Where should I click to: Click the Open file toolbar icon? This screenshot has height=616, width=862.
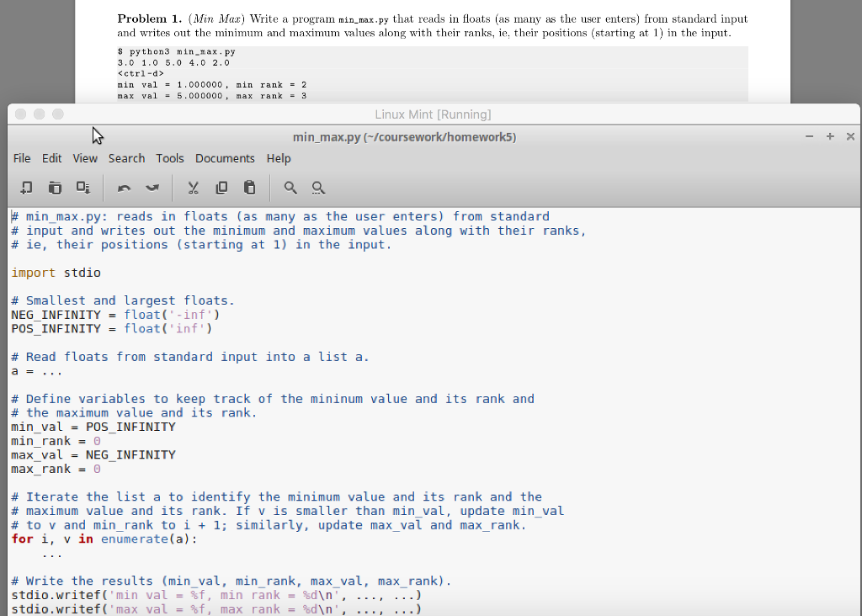pos(55,188)
